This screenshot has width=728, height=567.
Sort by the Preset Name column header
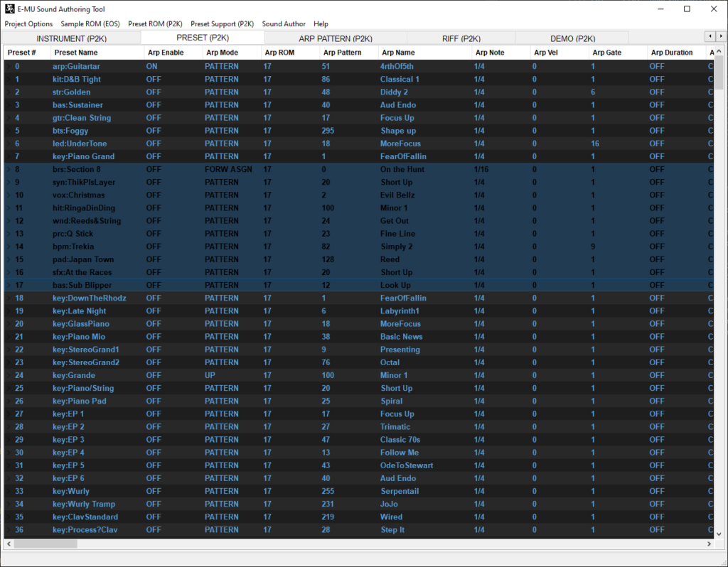tap(97, 53)
